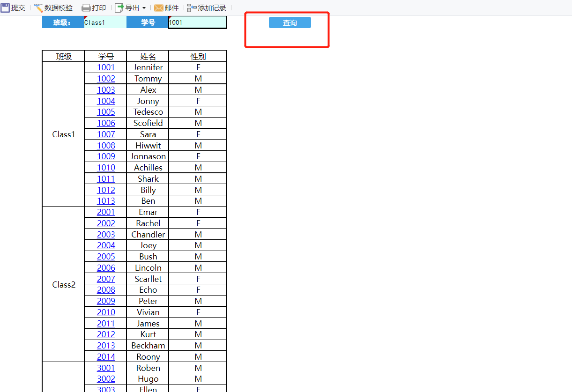Viewport: 572px width, 392px height.
Task: Open student ID link 1003
Action: (x=106, y=90)
